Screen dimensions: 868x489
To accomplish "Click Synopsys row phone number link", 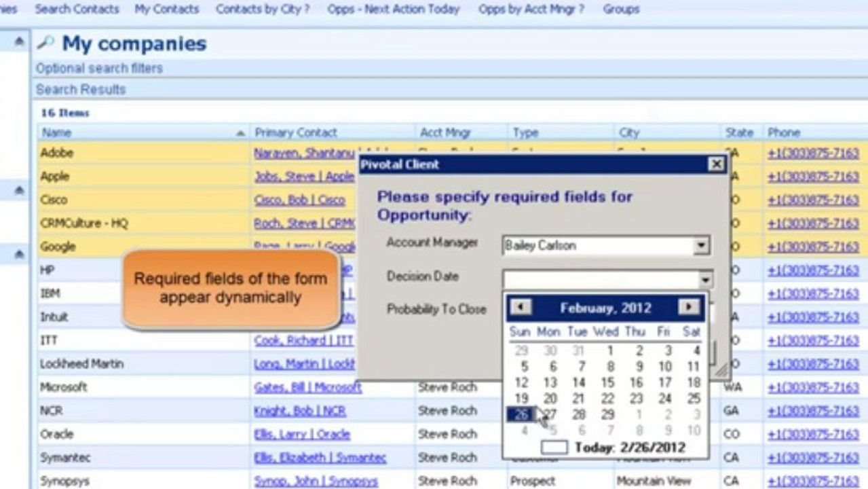I will pyautogui.click(x=813, y=481).
